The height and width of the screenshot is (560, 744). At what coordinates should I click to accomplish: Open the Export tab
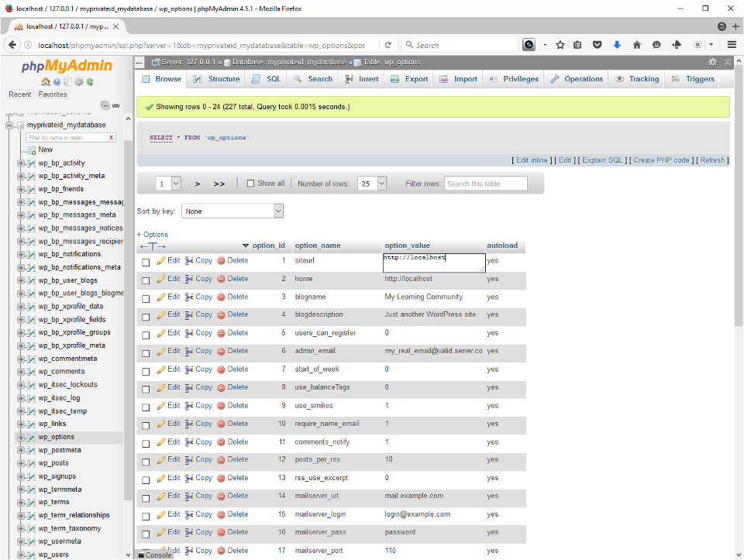click(409, 79)
